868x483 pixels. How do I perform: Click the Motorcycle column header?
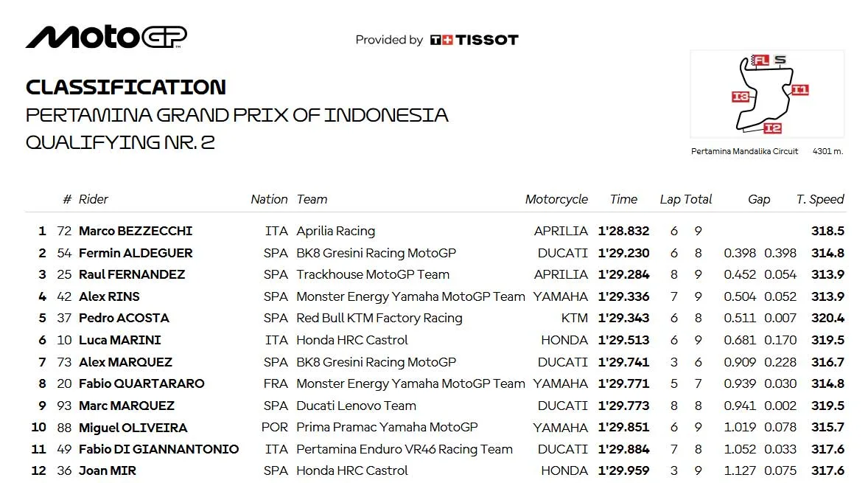click(x=556, y=199)
